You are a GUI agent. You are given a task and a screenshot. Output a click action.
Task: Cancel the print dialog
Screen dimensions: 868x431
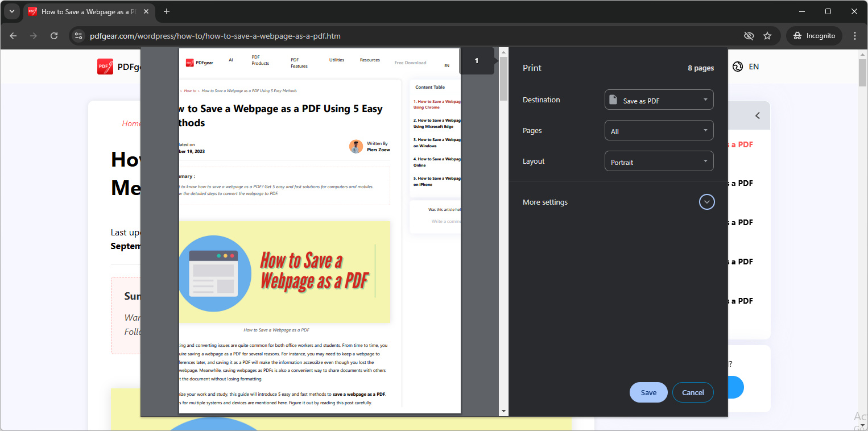[693, 392]
